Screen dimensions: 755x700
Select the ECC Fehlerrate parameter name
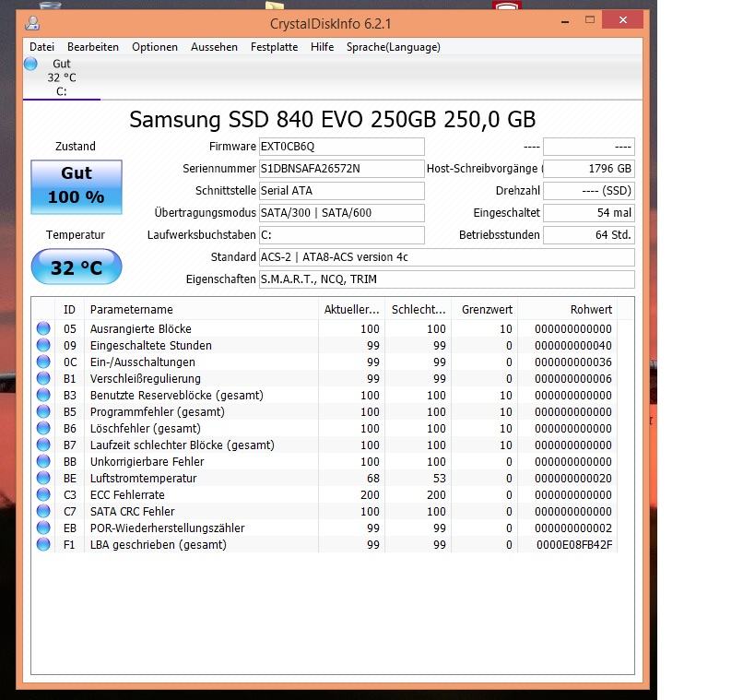tap(127, 494)
